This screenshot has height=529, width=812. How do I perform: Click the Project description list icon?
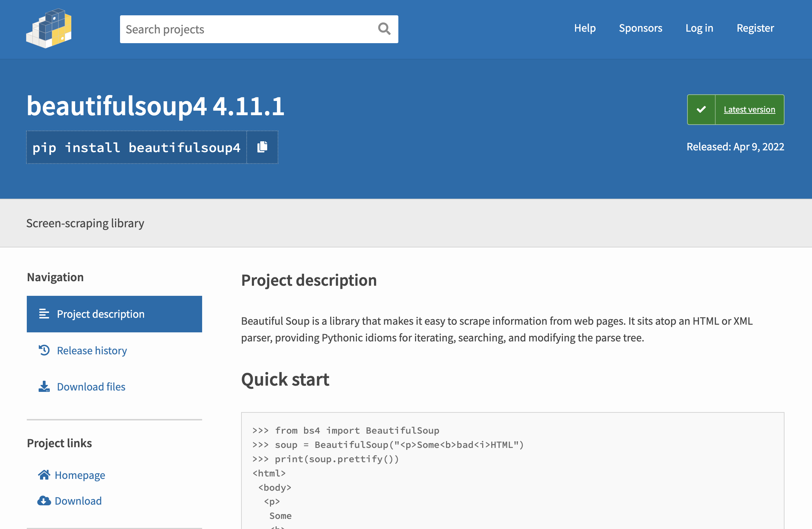(44, 314)
